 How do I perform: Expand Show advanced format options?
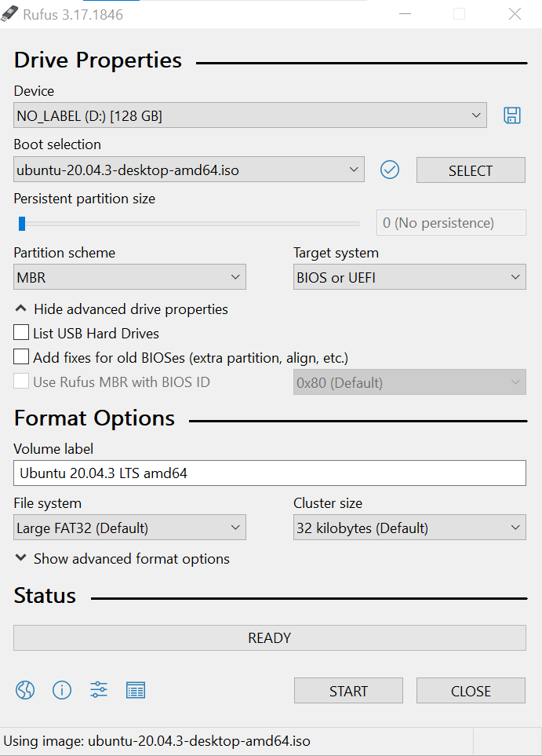click(122, 558)
